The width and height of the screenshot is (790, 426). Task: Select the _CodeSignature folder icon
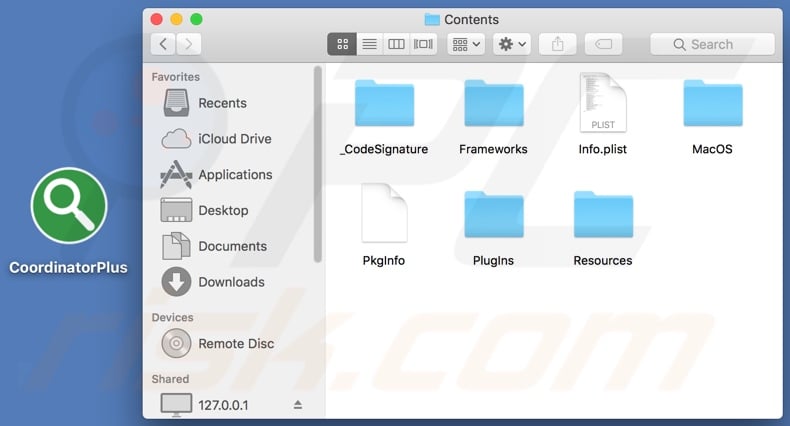pos(384,103)
